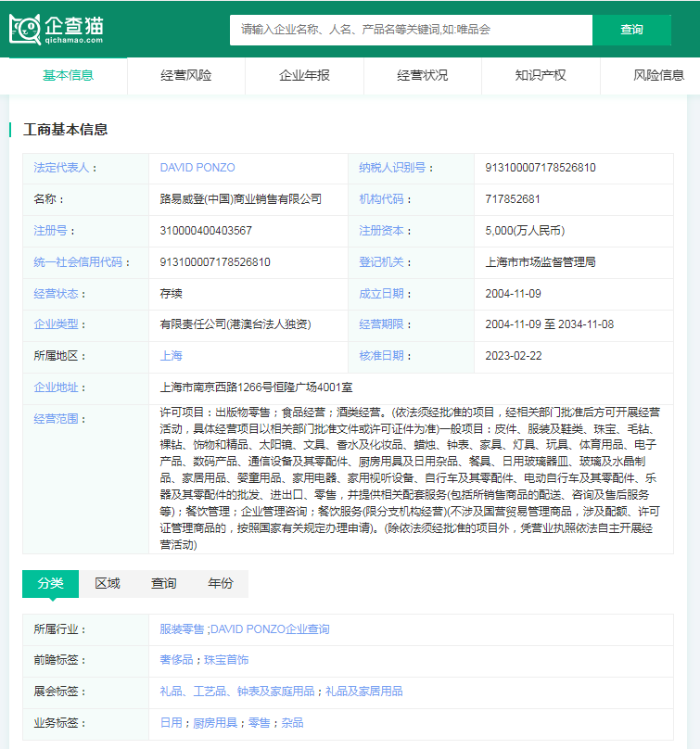
Task: Click the 企业类型 label link
Action: (56, 324)
